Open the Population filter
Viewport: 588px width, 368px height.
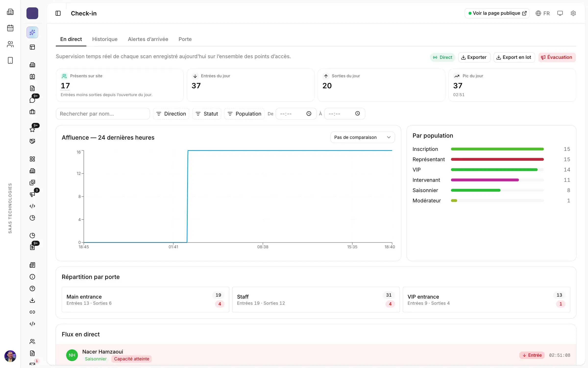coord(244,114)
